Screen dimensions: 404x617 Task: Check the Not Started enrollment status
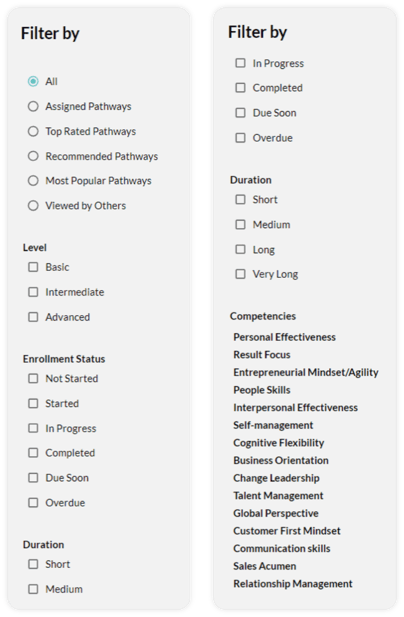(x=33, y=379)
